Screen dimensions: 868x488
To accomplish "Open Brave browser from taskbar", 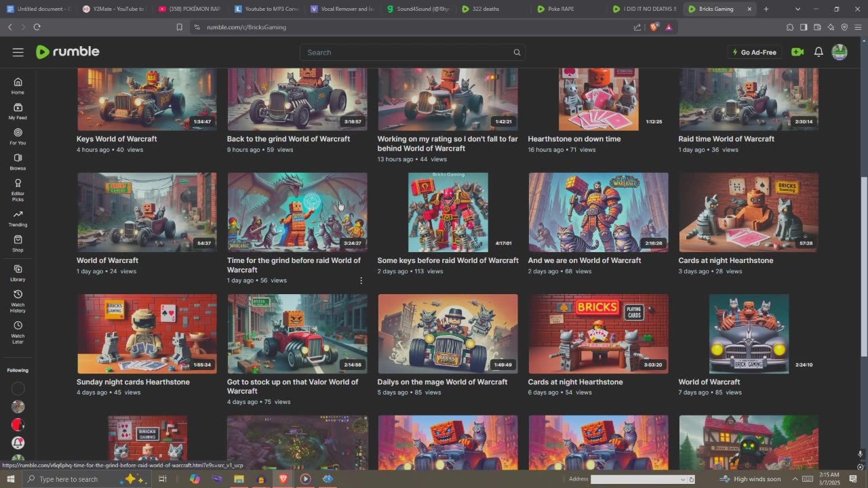I will (x=283, y=479).
